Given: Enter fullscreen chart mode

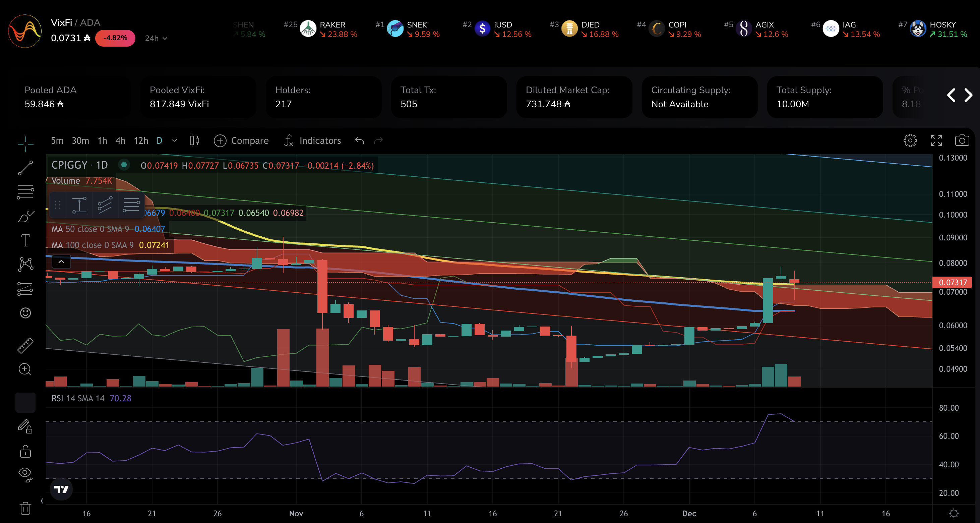Looking at the screenshot, I should point(936,140).
